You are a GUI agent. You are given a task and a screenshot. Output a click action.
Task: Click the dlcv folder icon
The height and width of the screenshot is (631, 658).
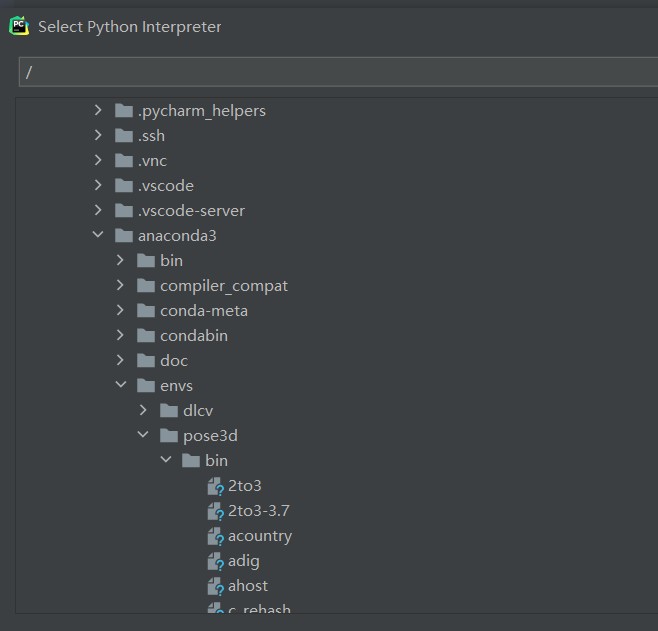tap(169, 410)
